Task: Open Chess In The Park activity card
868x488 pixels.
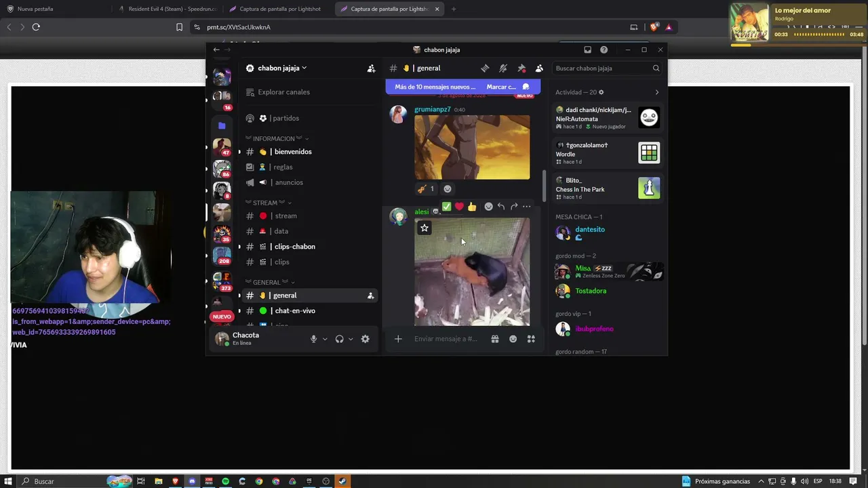Action: click(608, 189)
